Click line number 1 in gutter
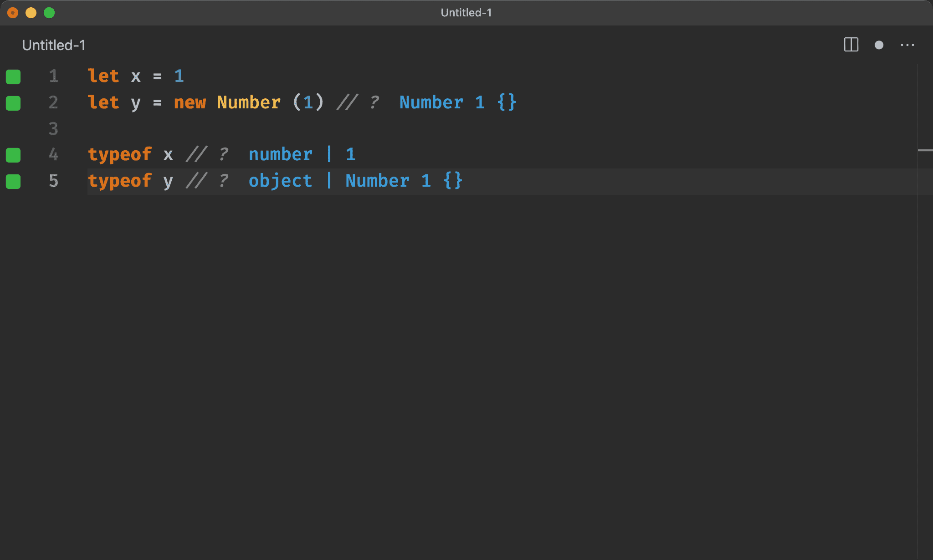 (53, 76)
